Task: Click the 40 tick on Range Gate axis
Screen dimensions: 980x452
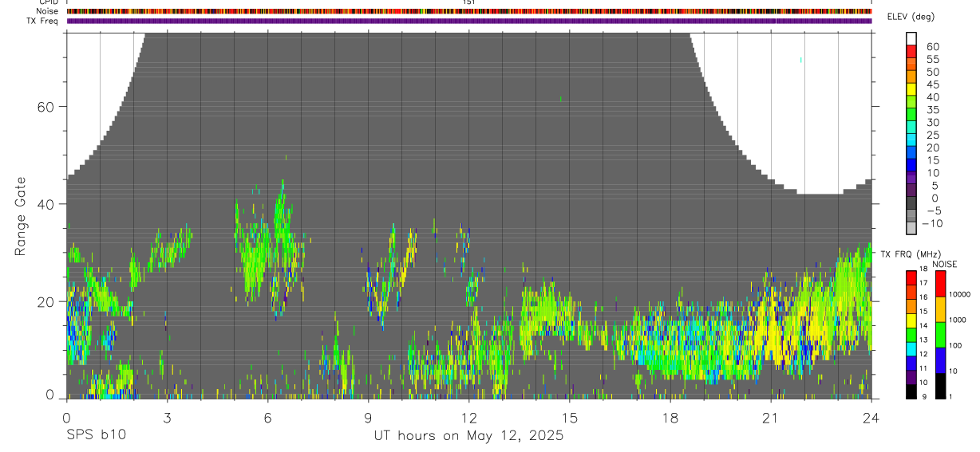Action: [47, 204]
